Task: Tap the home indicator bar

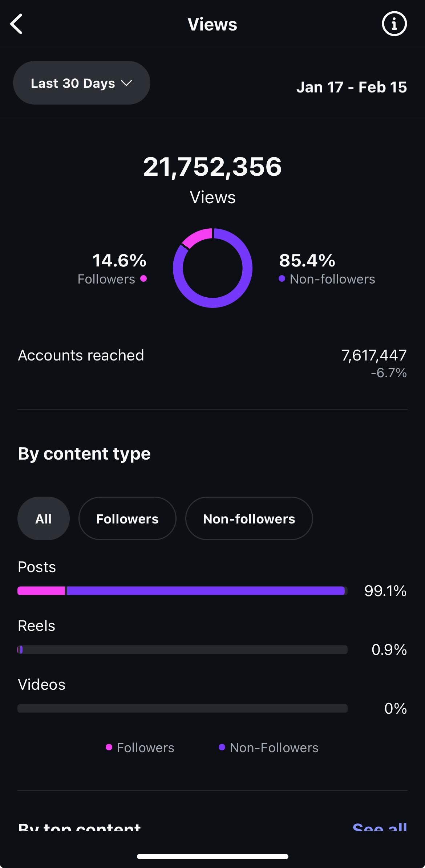Action: (x=212, y=856)
